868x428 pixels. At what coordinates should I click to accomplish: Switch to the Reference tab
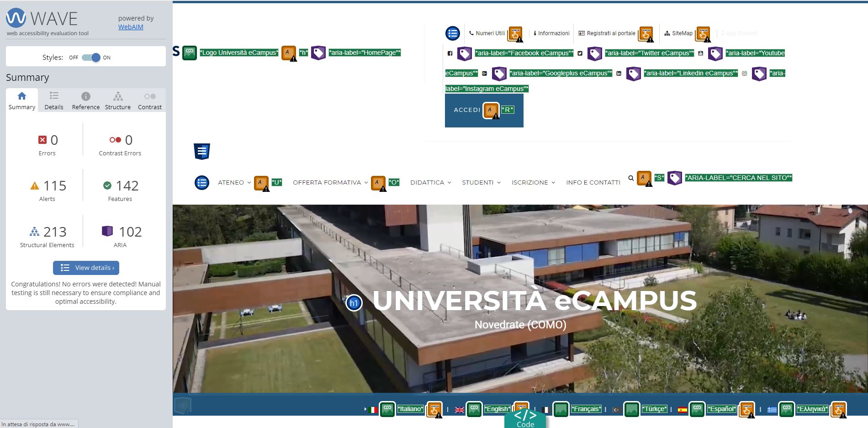86,100
